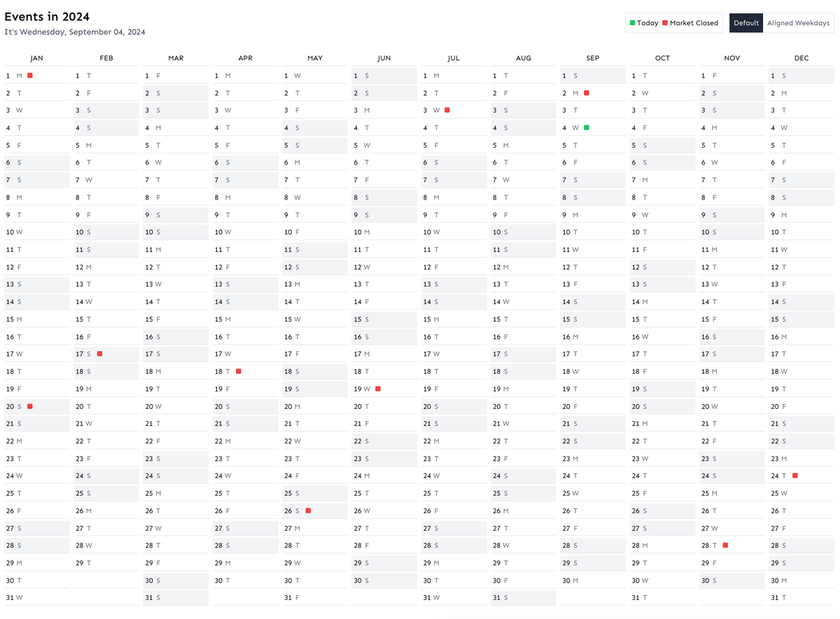Click the NOV month header
The height and width of the screenshot is (619, 840).
pyautogui.click(x=732, y=58)
